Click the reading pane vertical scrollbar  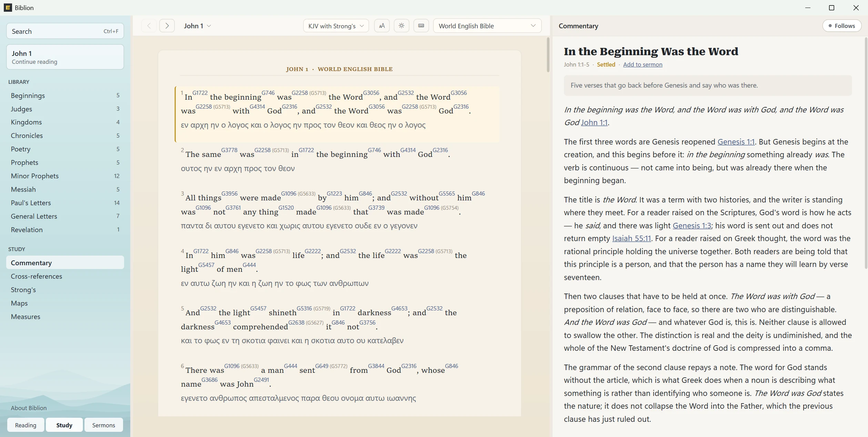(548, 55)
